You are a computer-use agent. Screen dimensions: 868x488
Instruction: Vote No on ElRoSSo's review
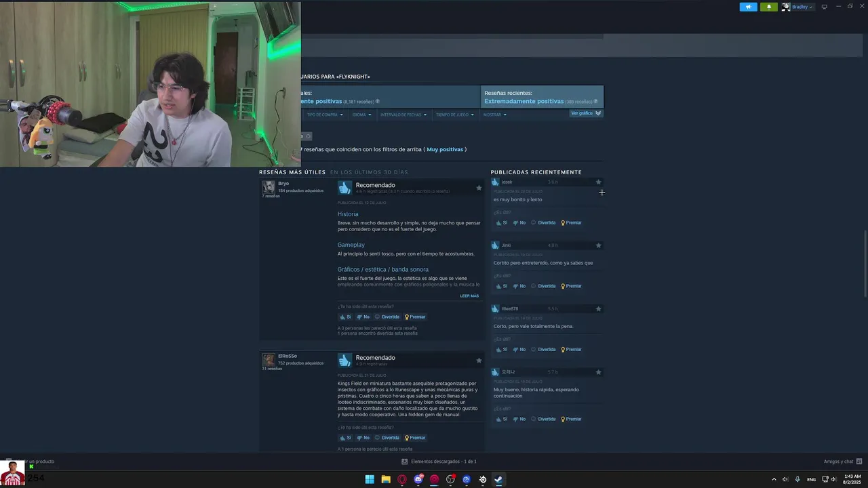pos(363,437)
